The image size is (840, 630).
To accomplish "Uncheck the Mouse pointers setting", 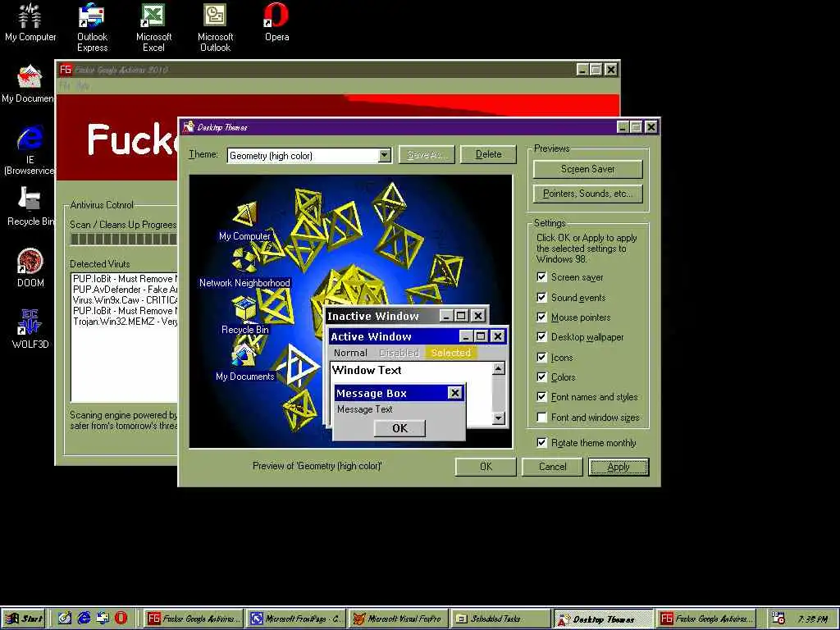I will point(541,317).
